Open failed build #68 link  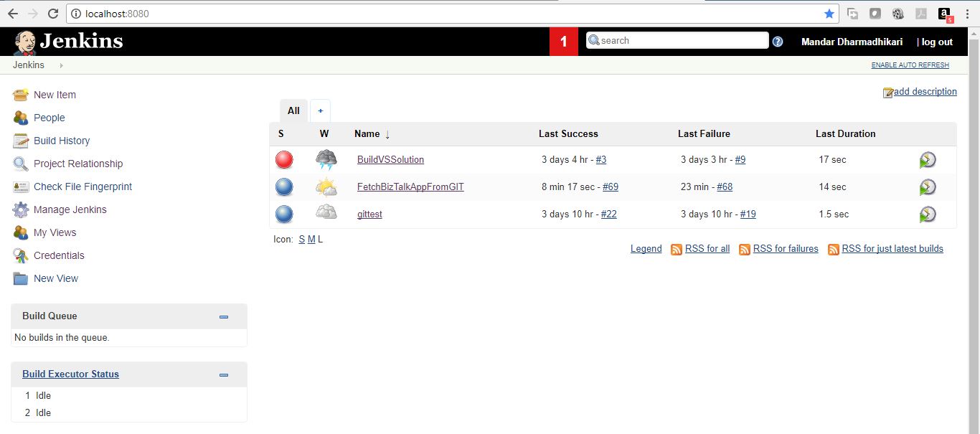pos(725,187)
